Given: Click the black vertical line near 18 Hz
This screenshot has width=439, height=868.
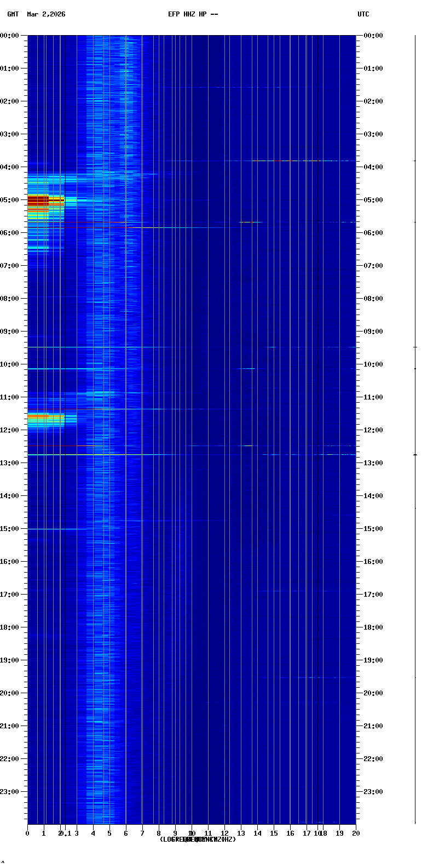Looking at the screenshot, I should (317, 427).
